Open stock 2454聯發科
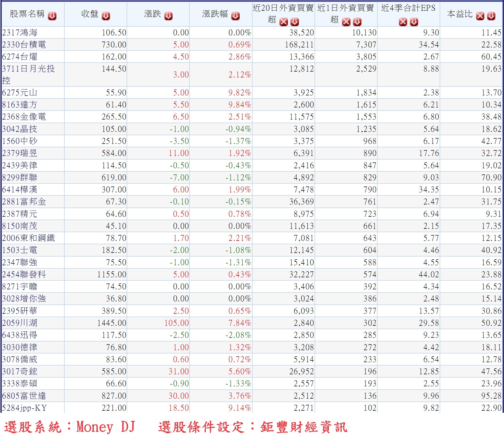504x442 pixels. 24,274
